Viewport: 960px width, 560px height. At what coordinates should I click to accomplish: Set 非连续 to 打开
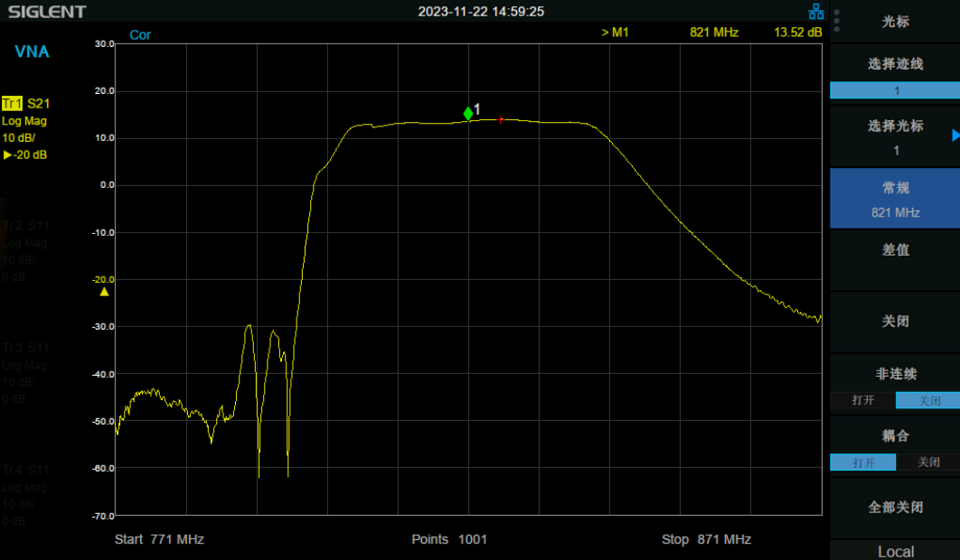coord(862,400)
